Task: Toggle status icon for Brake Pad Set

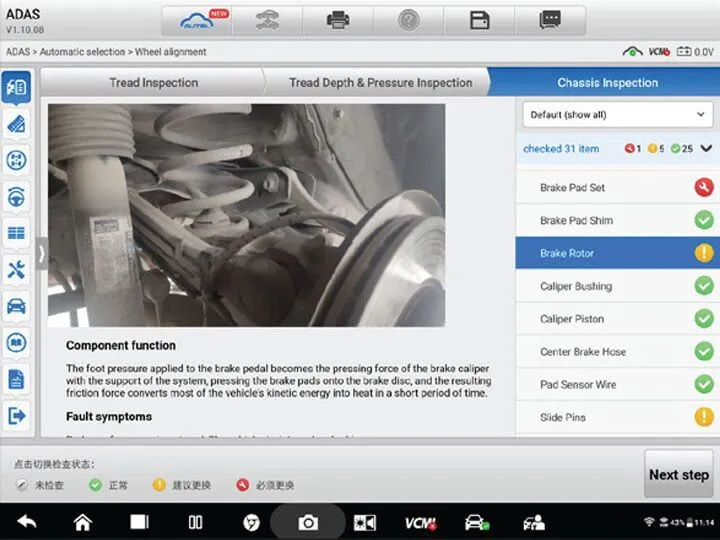Action: pos(703,188)
